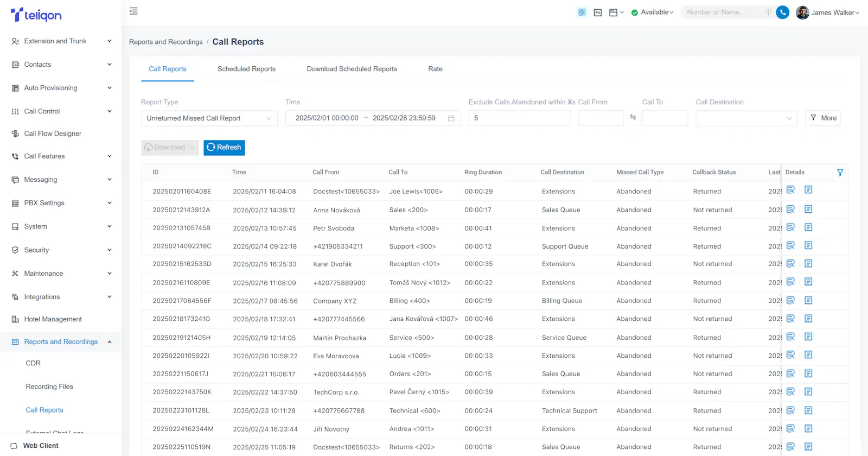Click the Call To input field
Viewport: 868px width, 456px height.
(665, 118)
